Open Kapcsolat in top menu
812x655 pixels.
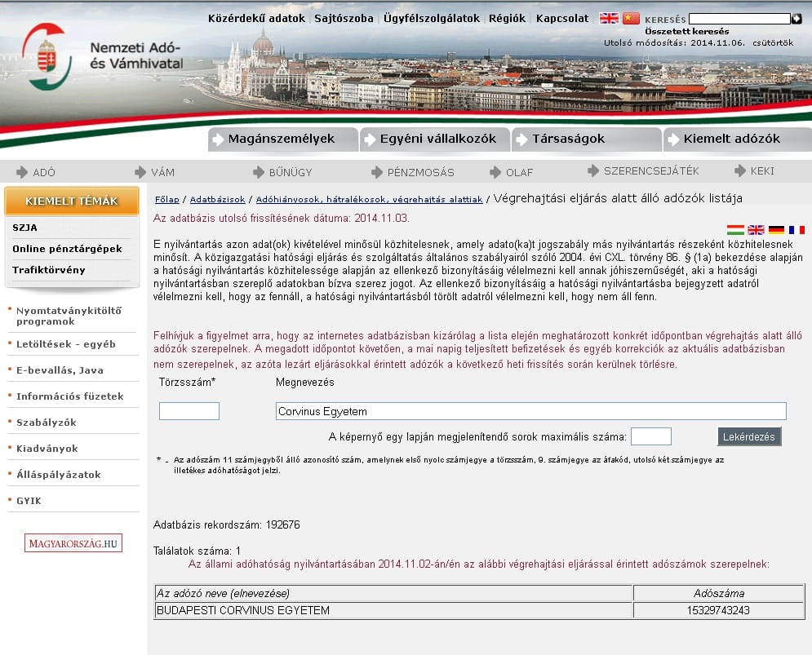pos(562,19)
